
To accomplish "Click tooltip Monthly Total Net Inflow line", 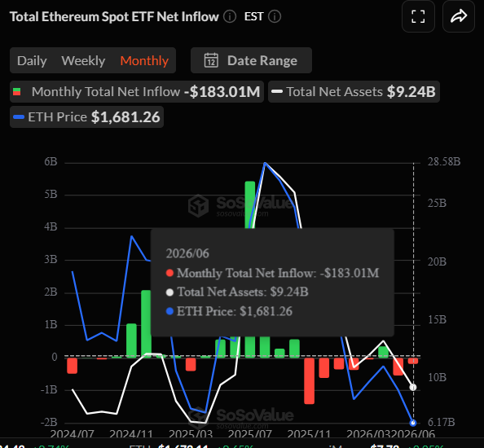I will click(273, 273).
